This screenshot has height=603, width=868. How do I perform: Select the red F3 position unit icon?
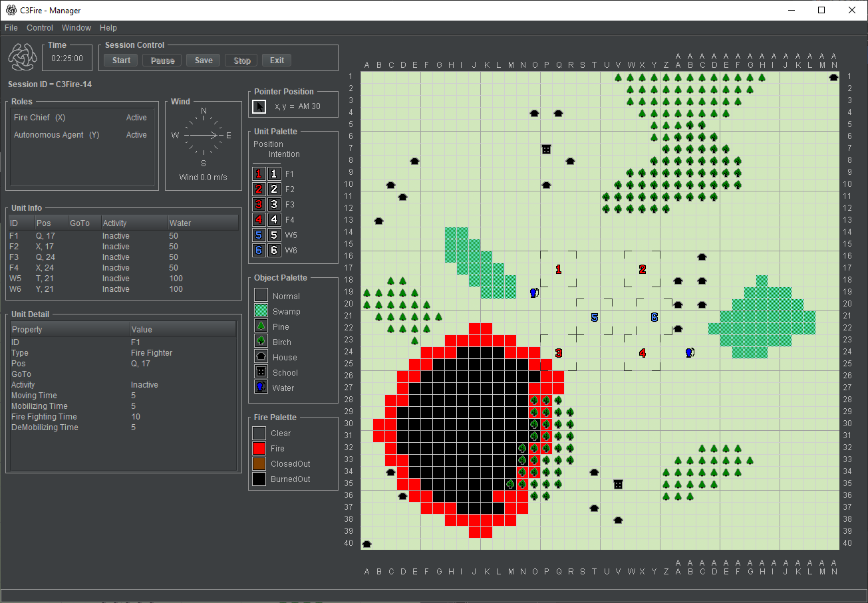[259, 204]
